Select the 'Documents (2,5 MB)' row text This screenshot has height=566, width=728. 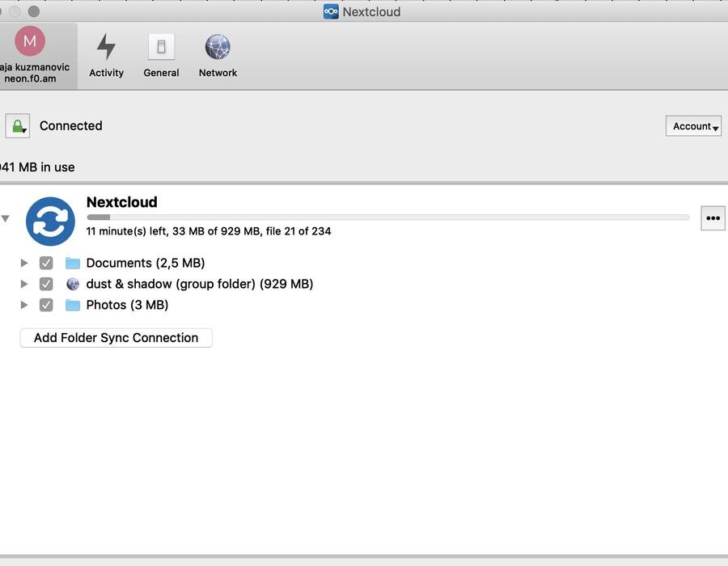click(x=146, y=263)
